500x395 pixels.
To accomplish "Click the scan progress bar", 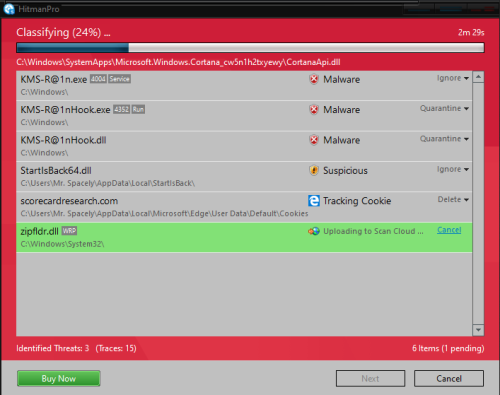I will 250,48.
